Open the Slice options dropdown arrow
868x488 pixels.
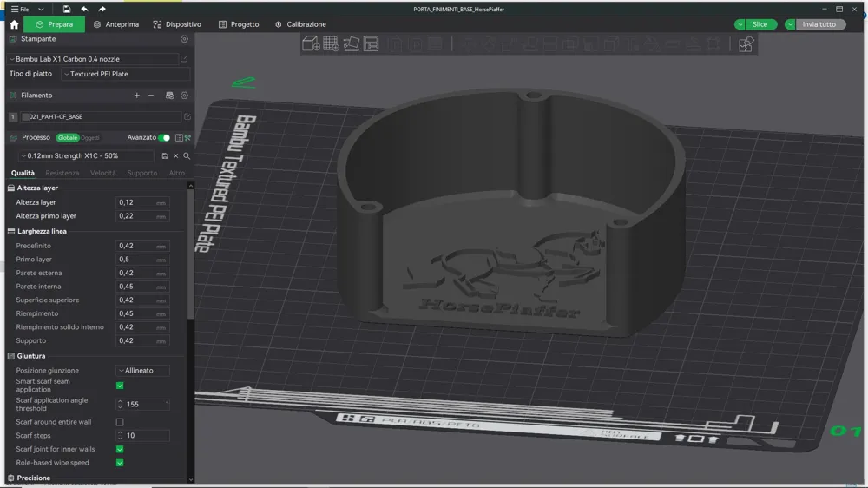click(740, 24)
